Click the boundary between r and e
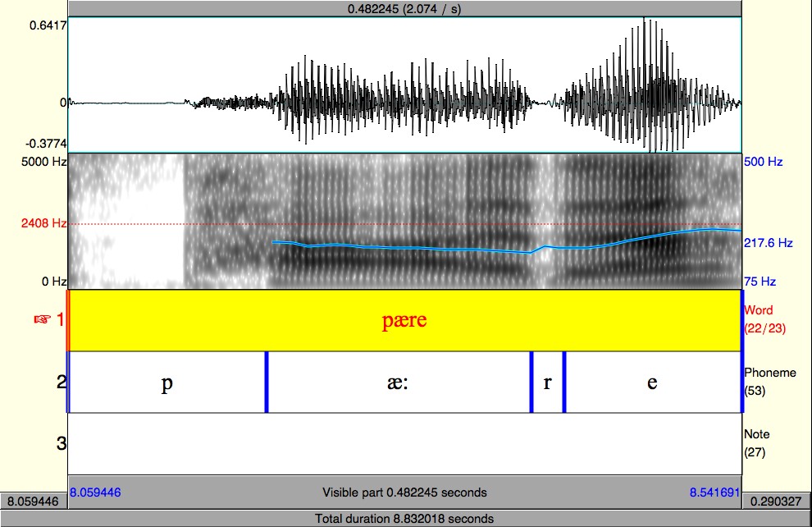Viewport: 812px width, 527px height. click(564, 383)
